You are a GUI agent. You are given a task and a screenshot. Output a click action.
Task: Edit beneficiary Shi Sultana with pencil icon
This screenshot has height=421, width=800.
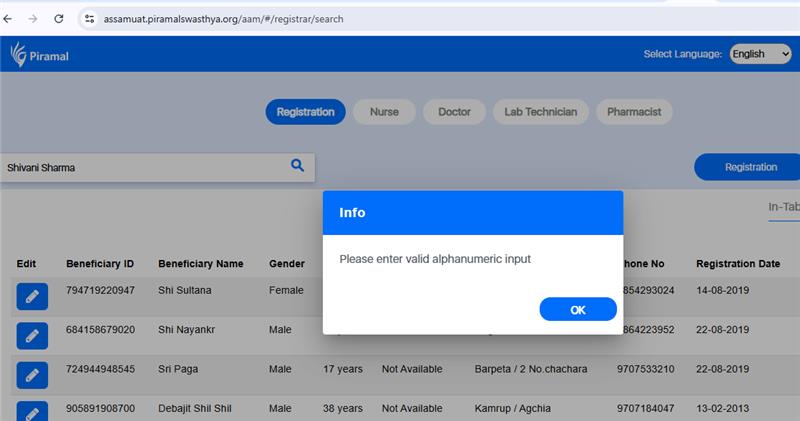(32, 296)
